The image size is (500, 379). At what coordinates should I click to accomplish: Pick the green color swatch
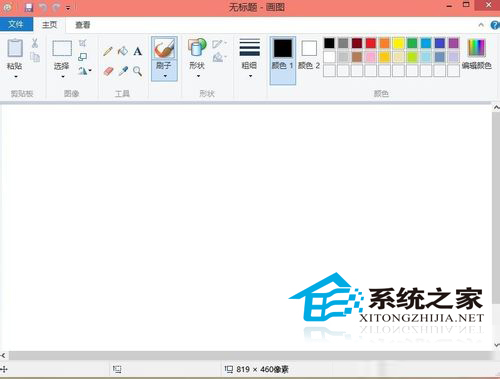click(412, 43)
